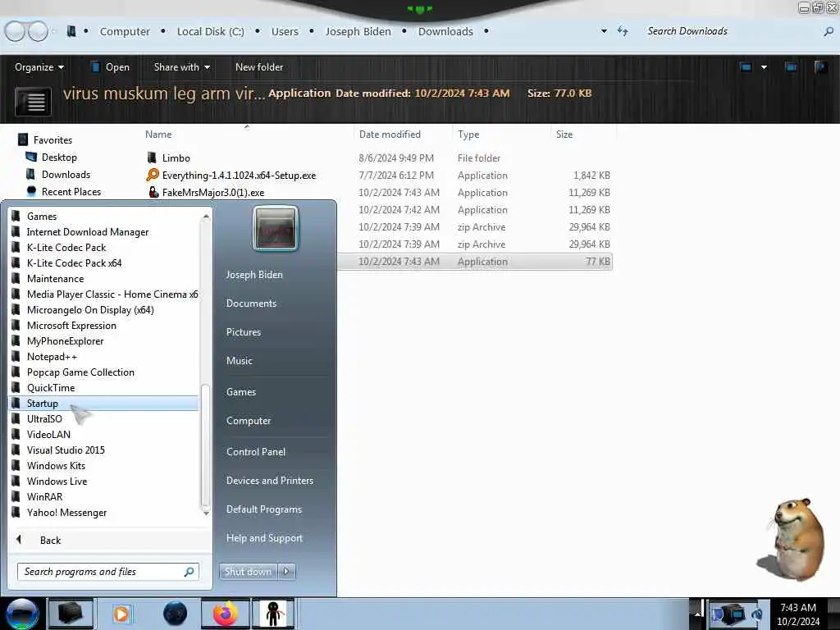The image size is (840, 630).
Task: Select the FakeMrsMajor3.0(1).exe file icon
Action: (x=153, y=192)
